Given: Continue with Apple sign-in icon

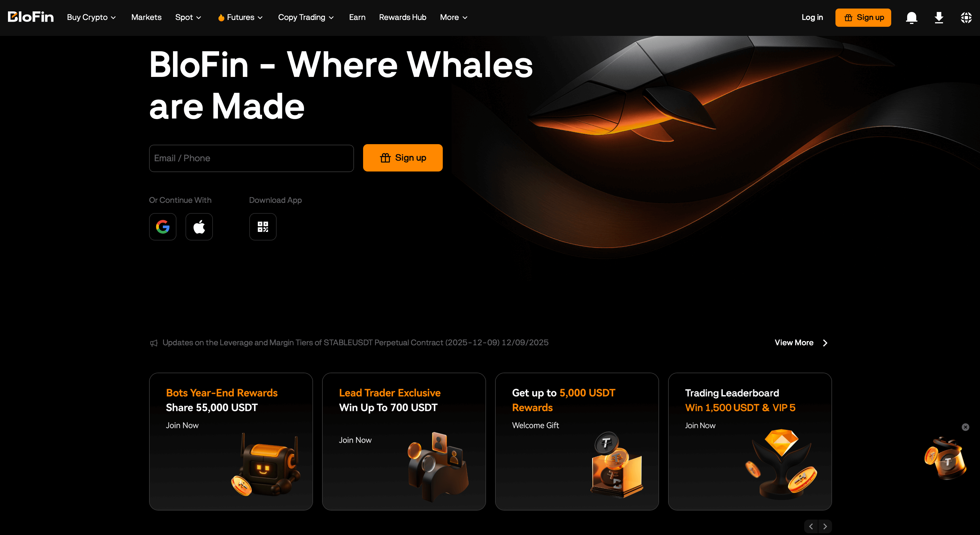Looking at the screenshot, I should tap(199, 226).
